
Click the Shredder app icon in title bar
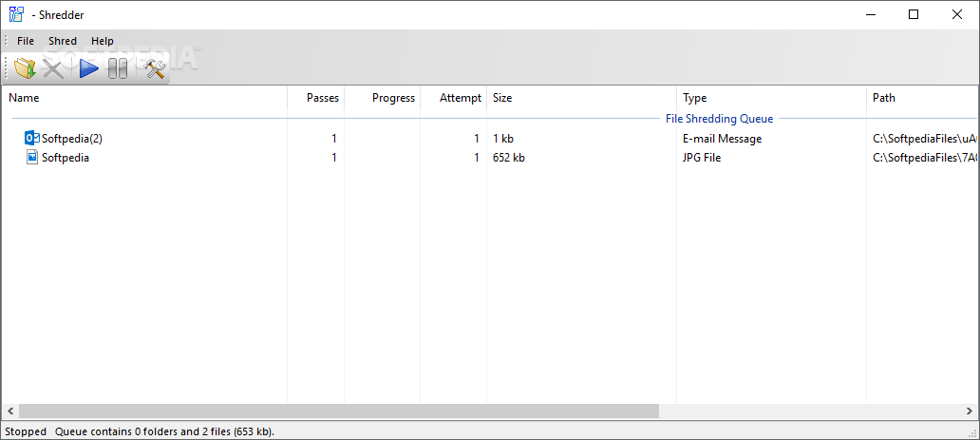[16, 14]
